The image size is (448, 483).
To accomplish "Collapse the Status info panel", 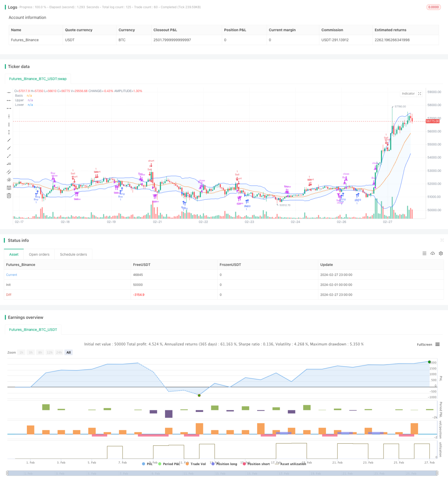I will click(442, 240).
